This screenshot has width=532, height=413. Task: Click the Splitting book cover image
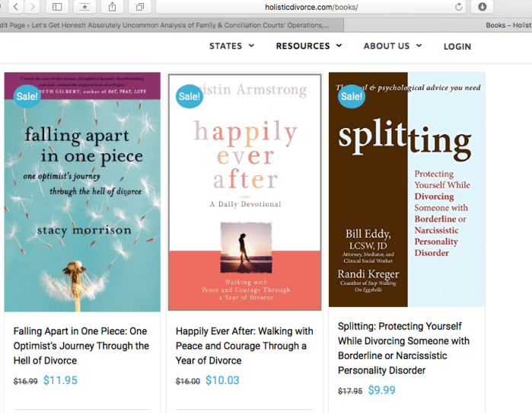pos(406,189)
